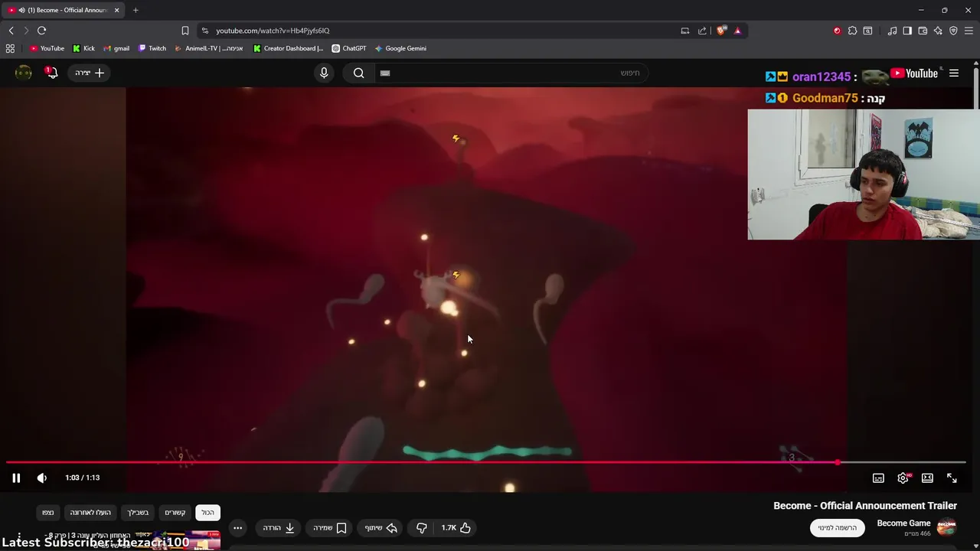Go back in the browser
The width and height of the screenshot is (980, 551).
click(11, 31)
